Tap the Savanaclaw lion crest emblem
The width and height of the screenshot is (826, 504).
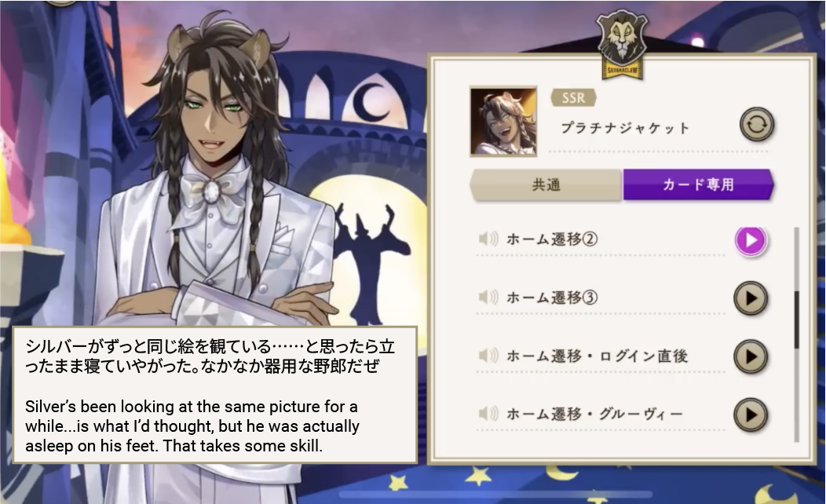point(622,46)
